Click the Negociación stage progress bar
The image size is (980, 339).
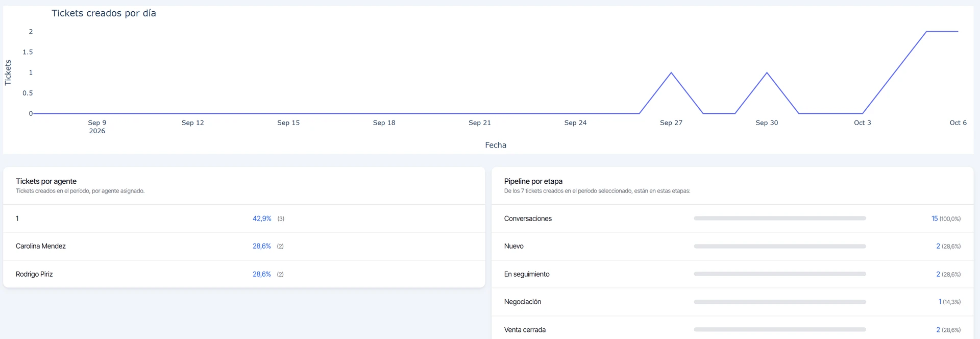(780, 302)
